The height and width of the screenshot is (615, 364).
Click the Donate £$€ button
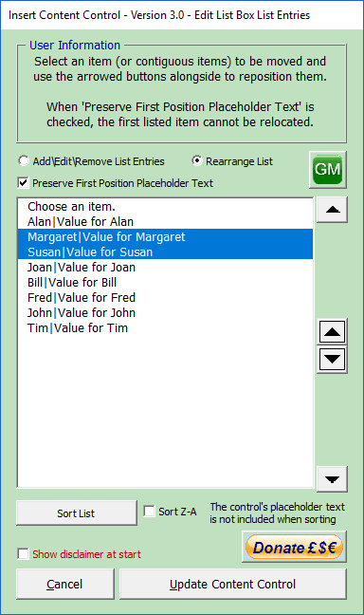[294, 548]
